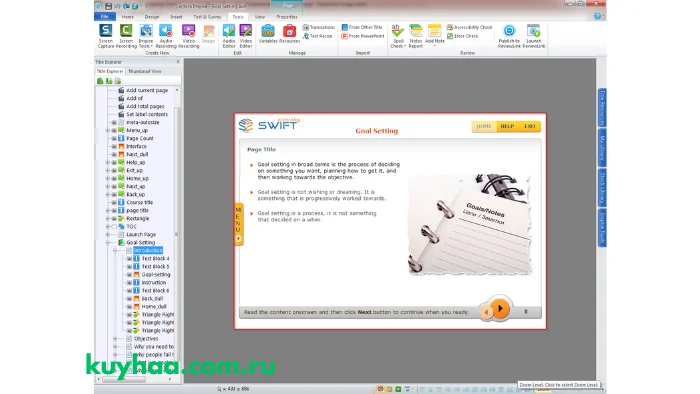Open the Variables manager
This screenshot has height=394, width=700.
pyautogui.click(x=268, y=34)
